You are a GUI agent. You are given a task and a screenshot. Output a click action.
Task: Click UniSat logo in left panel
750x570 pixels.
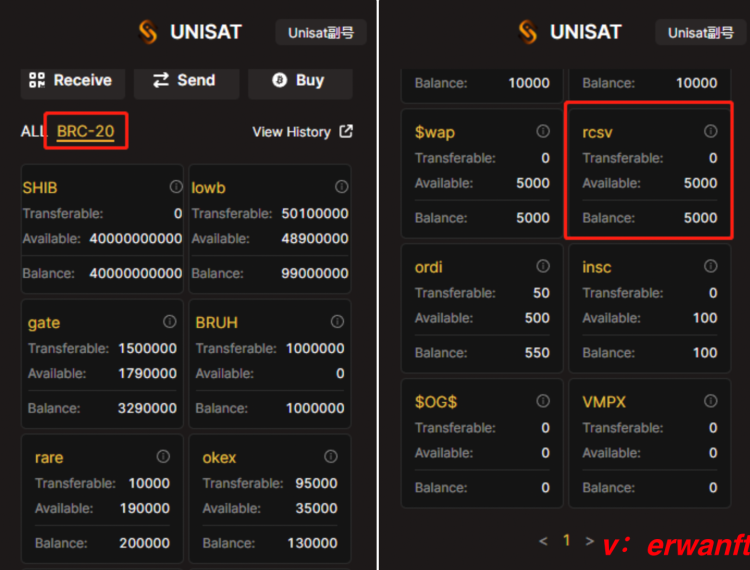[148, 32]
